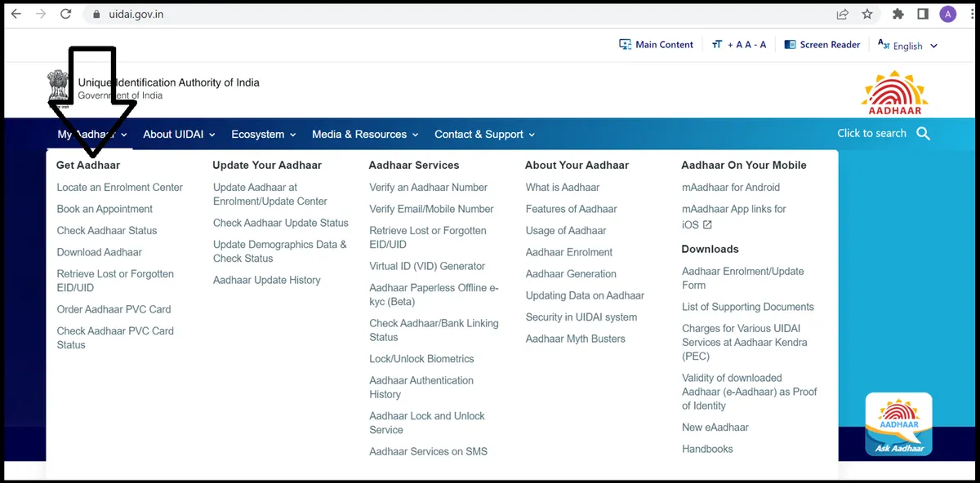Bookmark this page with star icon
Screen dimensions: 980x483
pos(867,14)
